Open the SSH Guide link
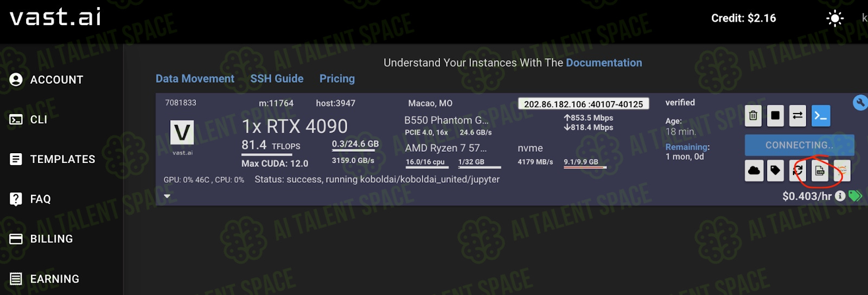Screen dimensions: 868x295 (277, 79)
